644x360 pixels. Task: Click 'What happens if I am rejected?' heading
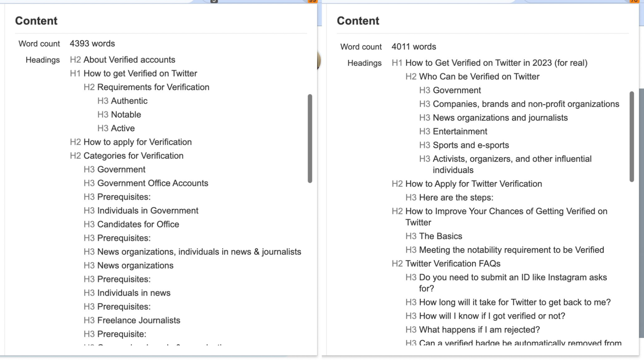(479, 330)
